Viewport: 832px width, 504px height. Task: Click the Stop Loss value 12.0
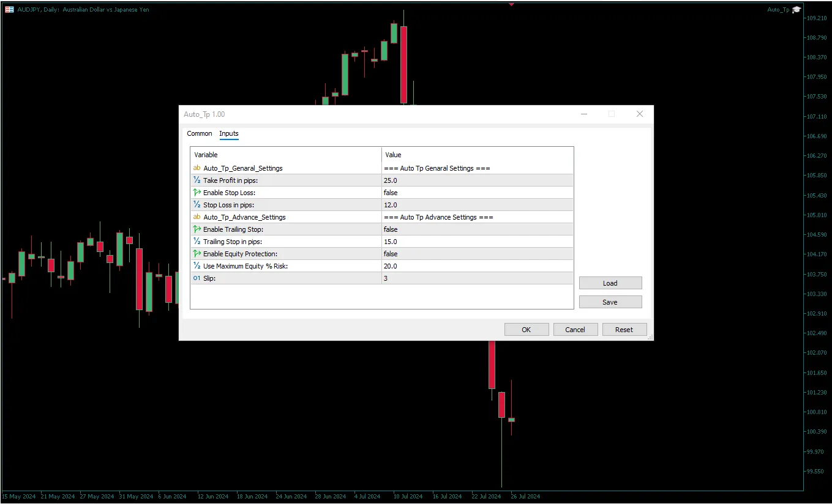(x=391, y=205)
